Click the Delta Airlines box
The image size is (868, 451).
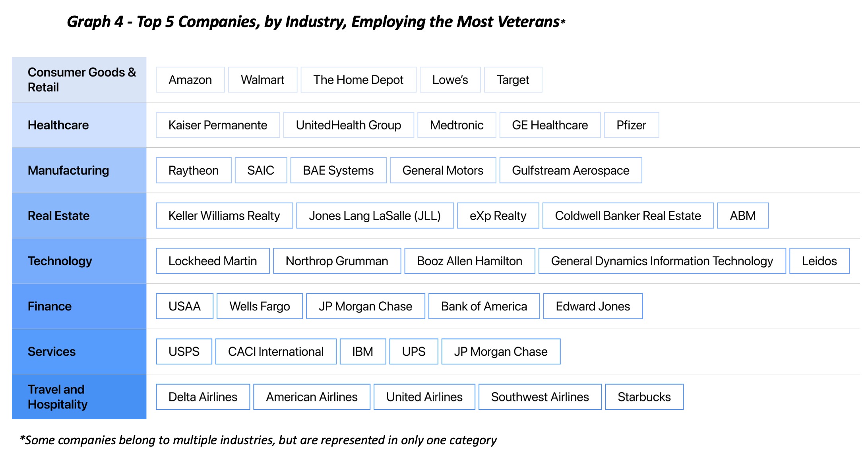click(x=203, y=397)
